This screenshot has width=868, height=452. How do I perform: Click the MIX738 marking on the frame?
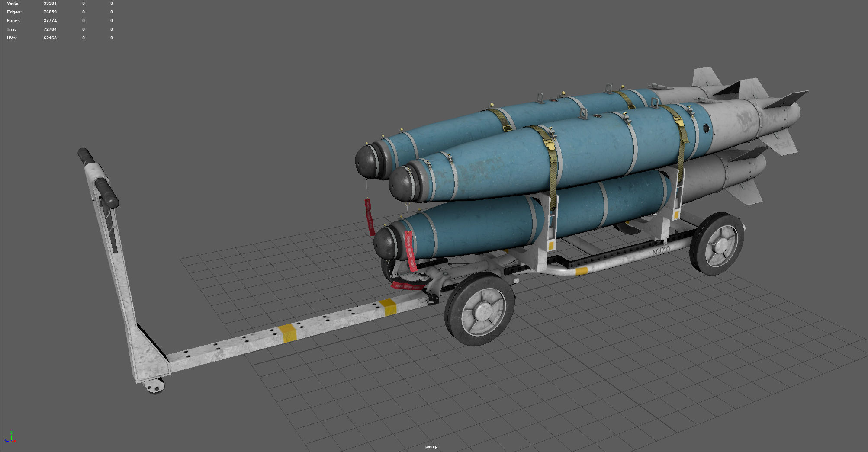pos(662,250)
